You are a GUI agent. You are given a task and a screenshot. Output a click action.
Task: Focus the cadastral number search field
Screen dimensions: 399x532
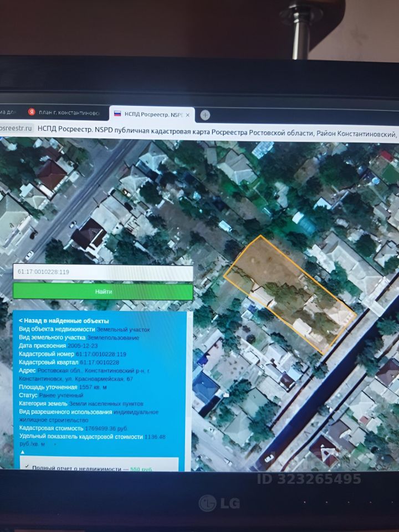tap(103, 272)
